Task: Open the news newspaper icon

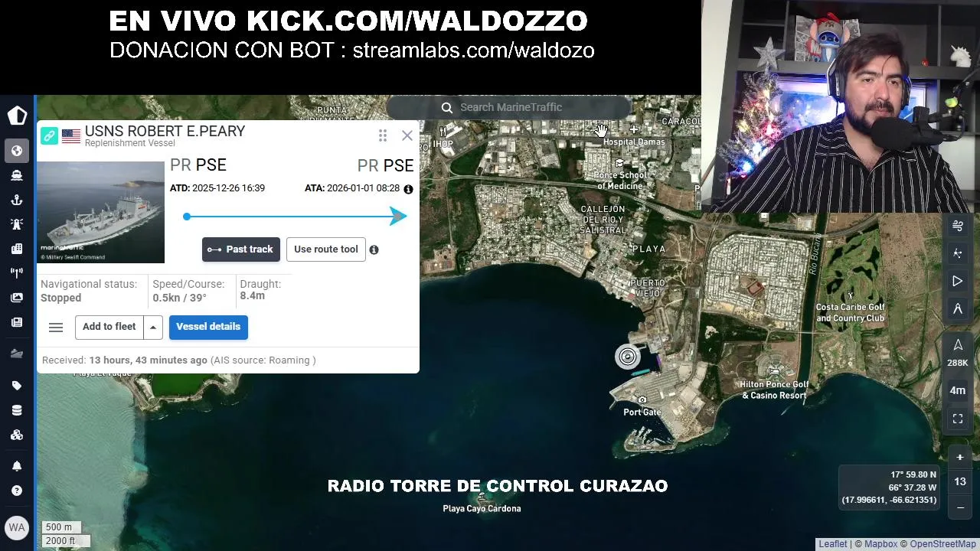Action: [17, 322]
